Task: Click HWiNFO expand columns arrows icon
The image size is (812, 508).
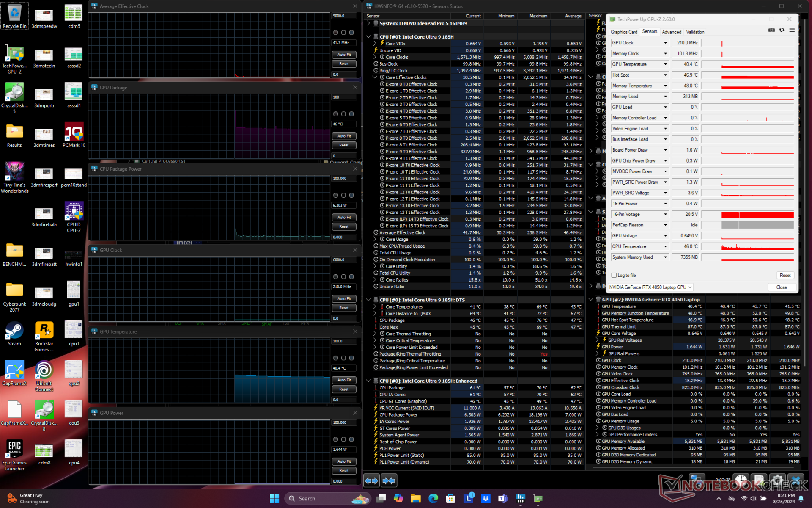Action: point(371,480)
